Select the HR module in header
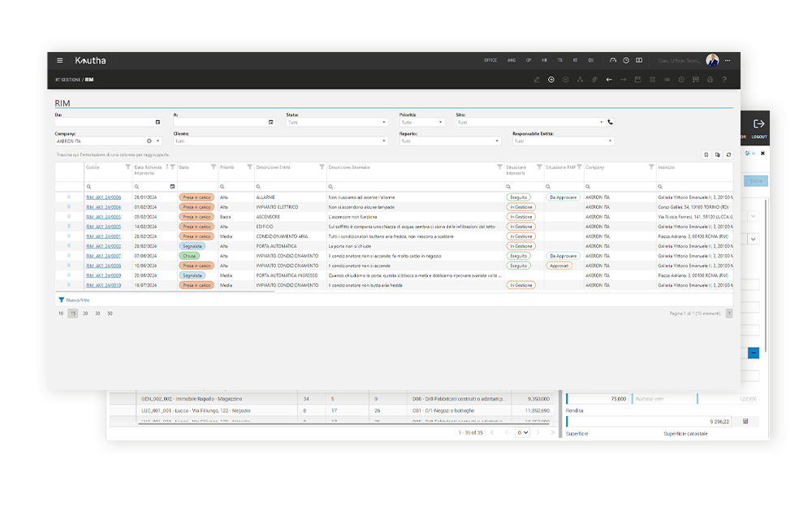This screenshot has height=520, width=812. coord(545,60)
